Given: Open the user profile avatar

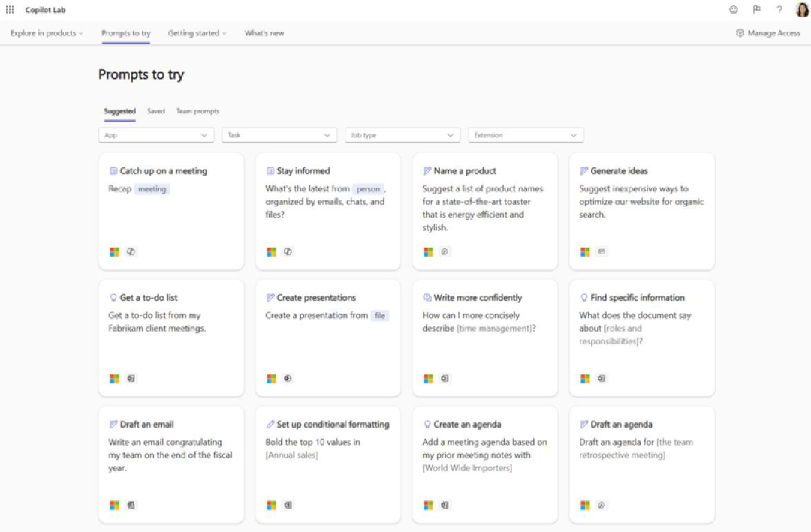Looking at the screenshot, I should 802,9.
